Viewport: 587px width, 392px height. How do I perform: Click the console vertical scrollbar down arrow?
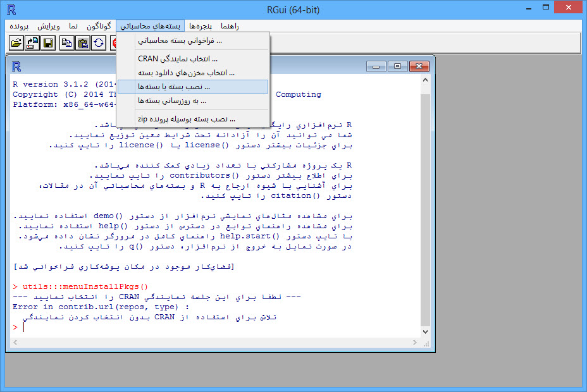pos(425,332)
